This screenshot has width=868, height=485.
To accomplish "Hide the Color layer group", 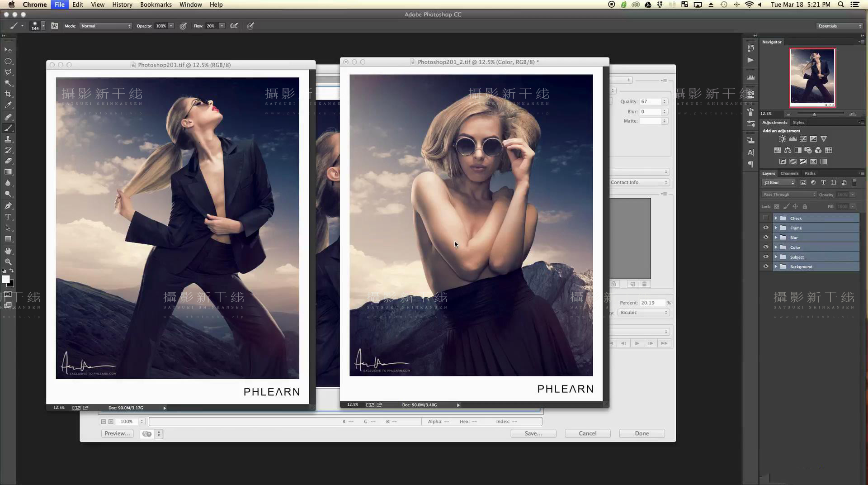I will pos(766,247).
